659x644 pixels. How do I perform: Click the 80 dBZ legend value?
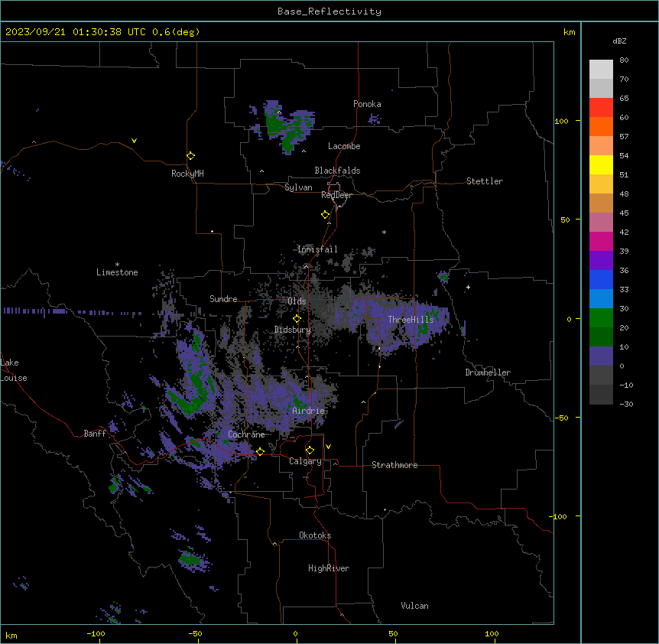(624, 60)
